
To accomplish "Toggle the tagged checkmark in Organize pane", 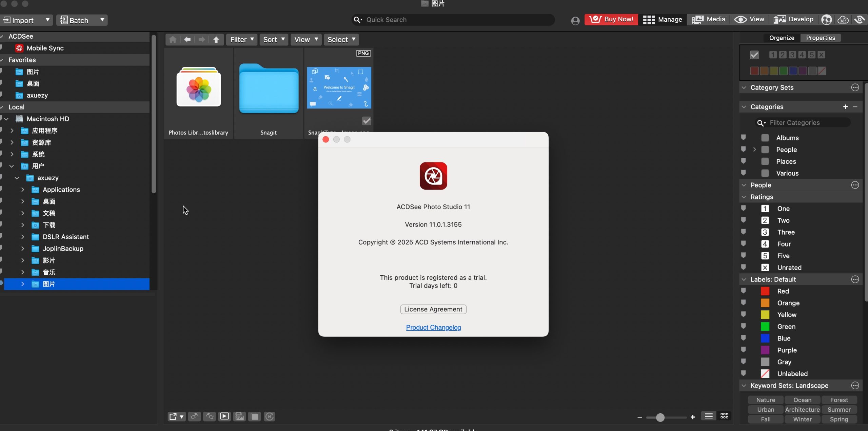I will (754, 55).
